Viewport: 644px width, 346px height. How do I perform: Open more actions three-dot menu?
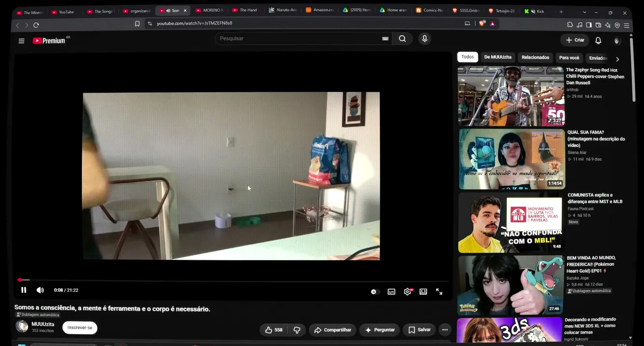445,330
